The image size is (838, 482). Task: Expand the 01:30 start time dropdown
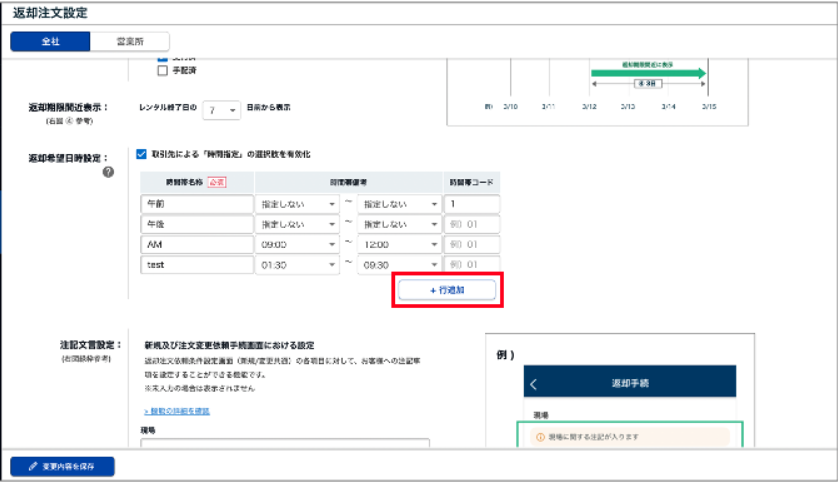pos(298,265)
